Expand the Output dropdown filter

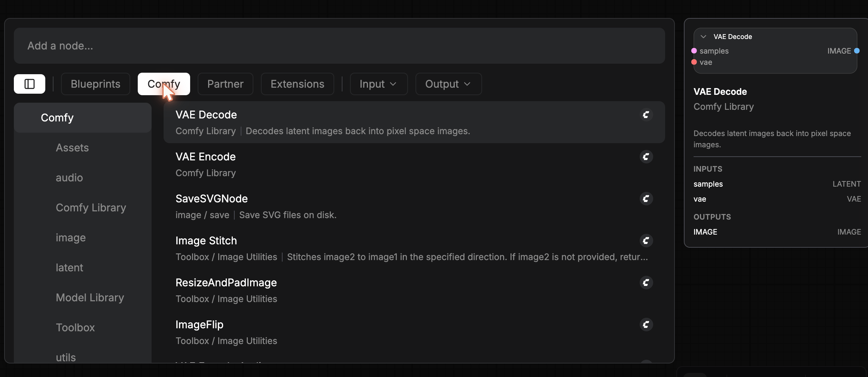[448, 84]
